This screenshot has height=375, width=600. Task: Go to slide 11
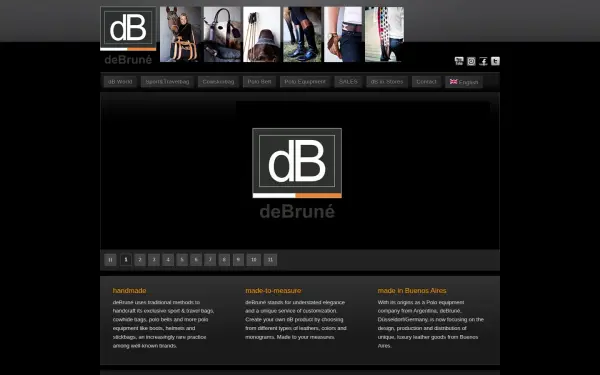tap(270, 260)
